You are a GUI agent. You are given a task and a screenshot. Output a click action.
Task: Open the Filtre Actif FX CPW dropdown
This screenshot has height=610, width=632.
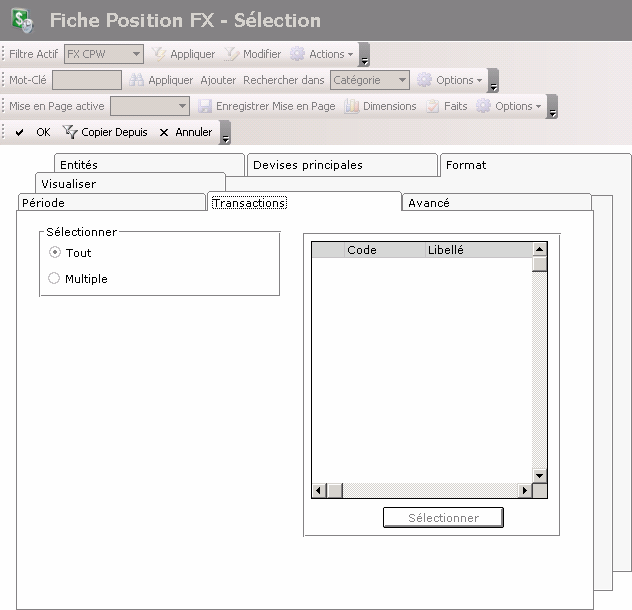137,54
